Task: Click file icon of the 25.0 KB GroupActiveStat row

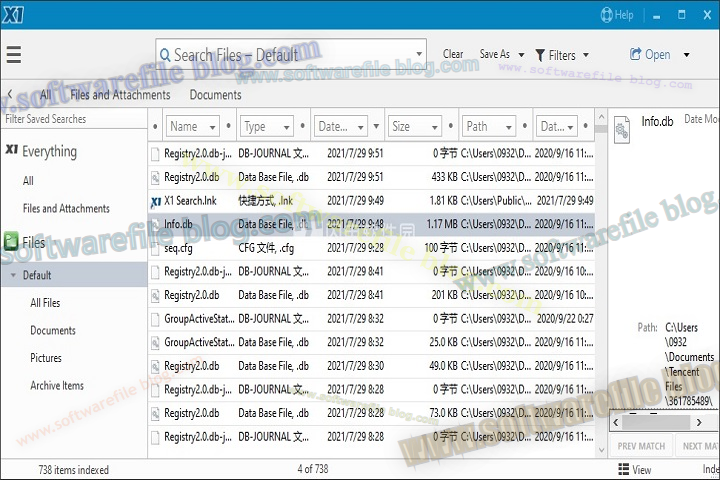Action: (156, 343)
